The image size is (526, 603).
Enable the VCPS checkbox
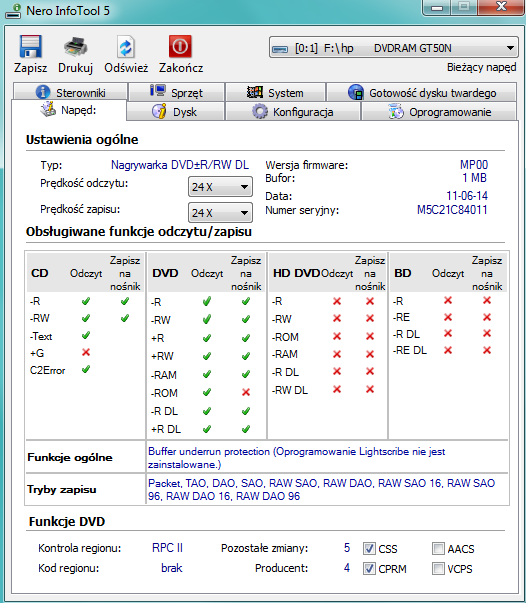point(438,568)
